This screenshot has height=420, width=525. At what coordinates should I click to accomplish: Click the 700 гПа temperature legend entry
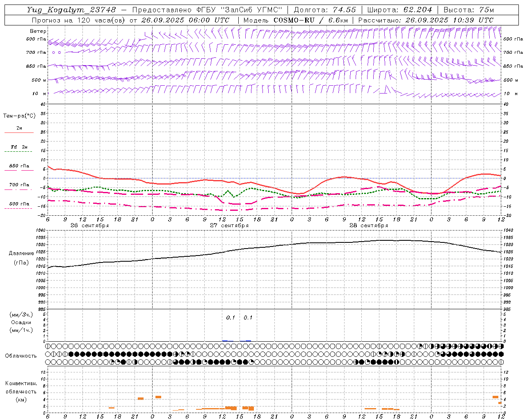[19, 185]
